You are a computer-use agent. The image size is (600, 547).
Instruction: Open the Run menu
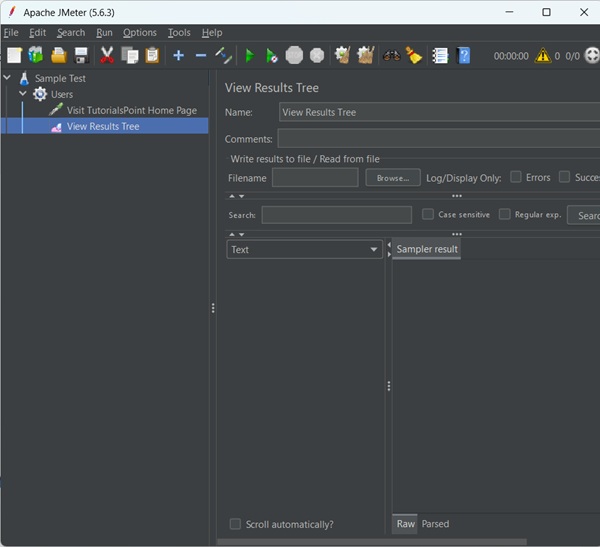coord(104,32)
